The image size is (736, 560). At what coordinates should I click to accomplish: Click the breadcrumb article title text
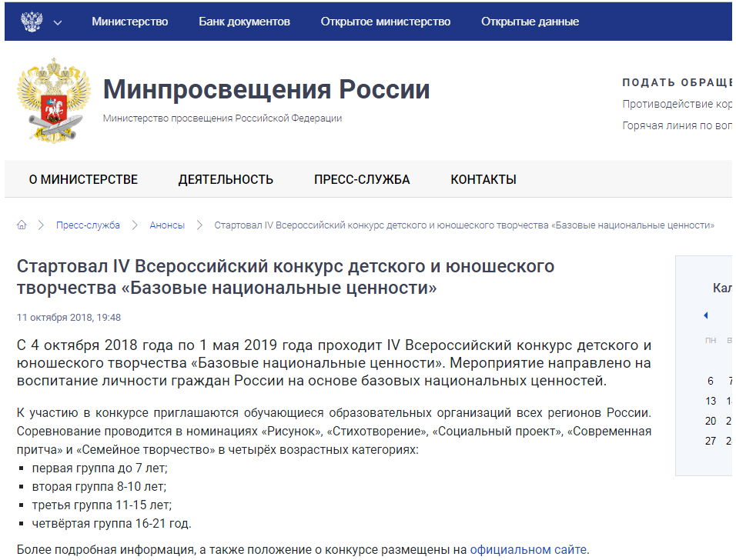coord(464,225)
